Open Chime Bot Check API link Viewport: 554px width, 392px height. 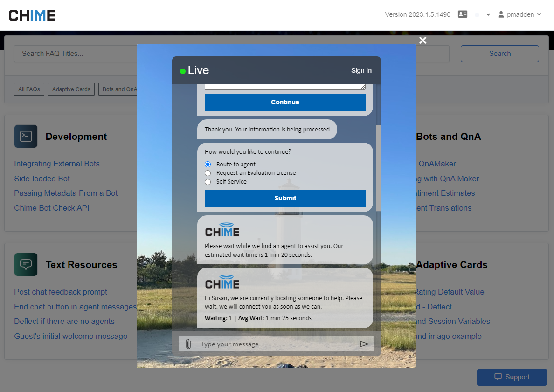52,208
